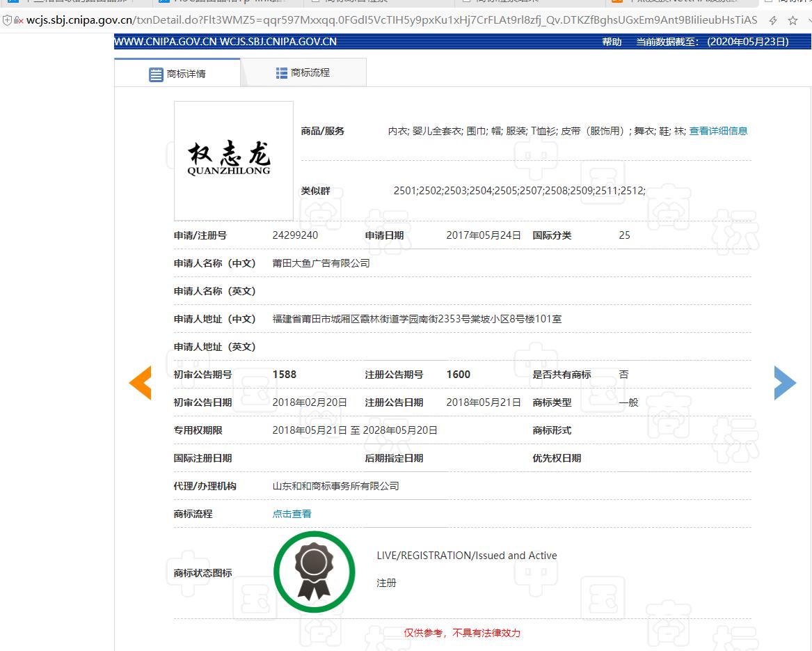Click the 权志龙 trademark image

point(233,159)
